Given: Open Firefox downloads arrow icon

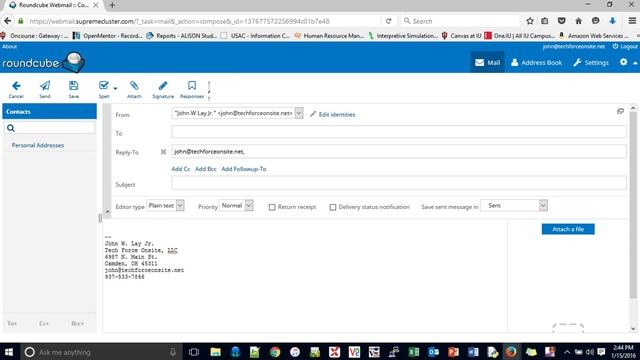Looking at the screenshot, I should (x=612, y=21).
